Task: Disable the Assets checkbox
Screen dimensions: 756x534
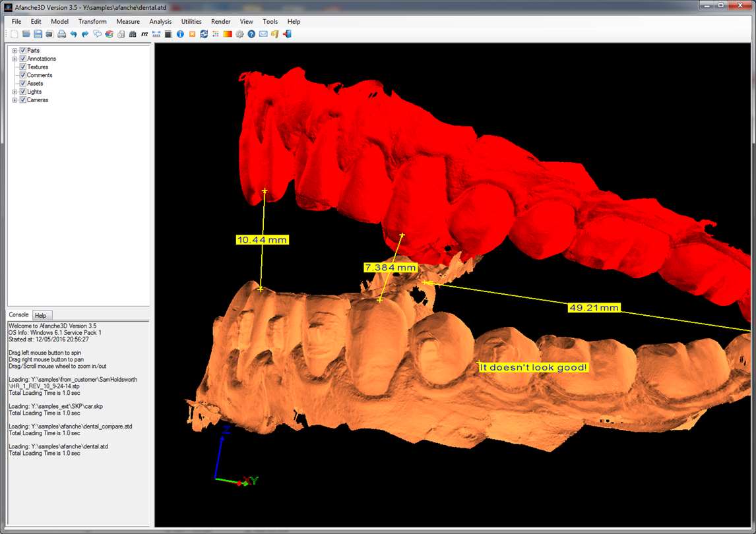Action: pos(23,84)
